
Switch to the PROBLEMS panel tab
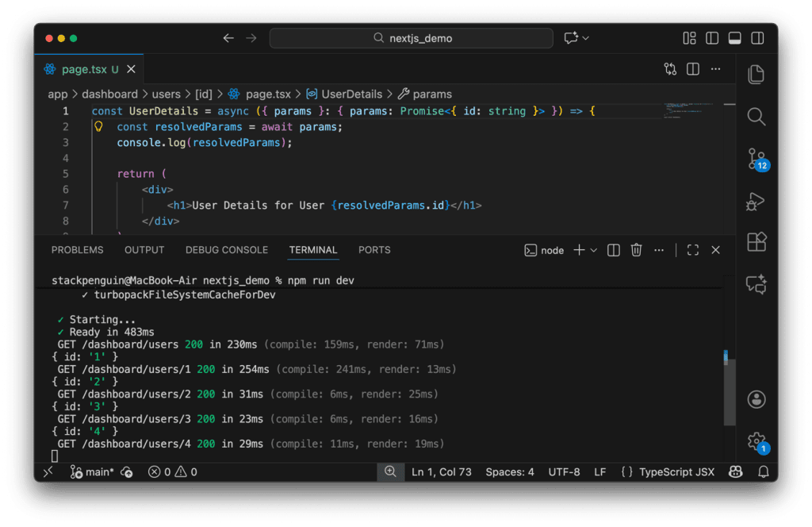point(77,250)
